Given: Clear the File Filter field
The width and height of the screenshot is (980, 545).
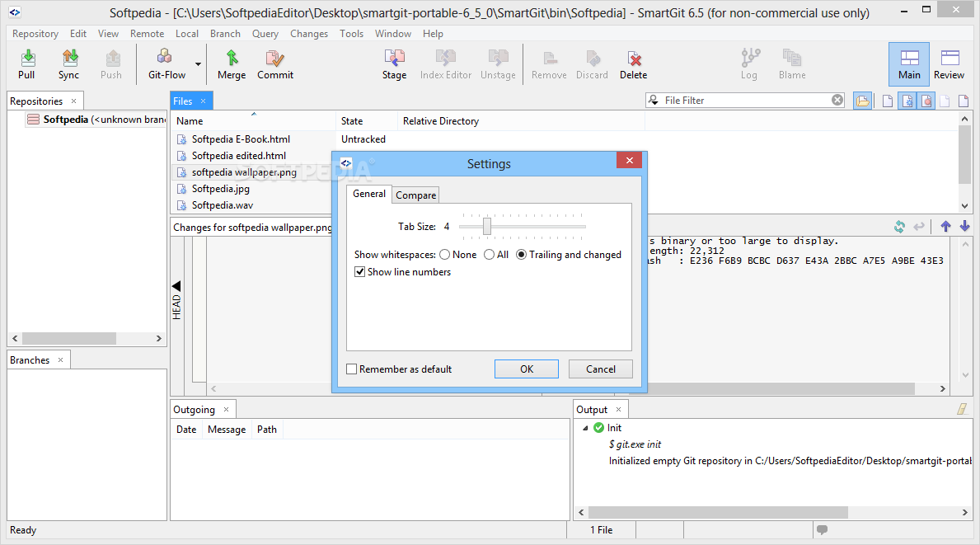Looking at the screenshot, I should point(837,100).
